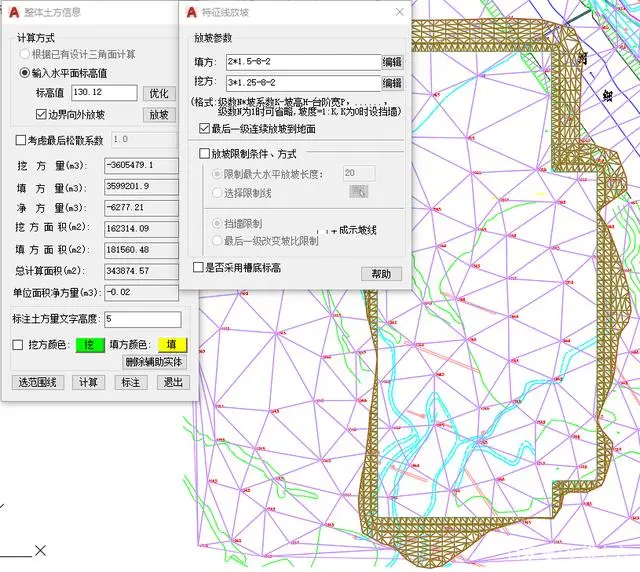Click the 标高值 input field

(104, 93)
